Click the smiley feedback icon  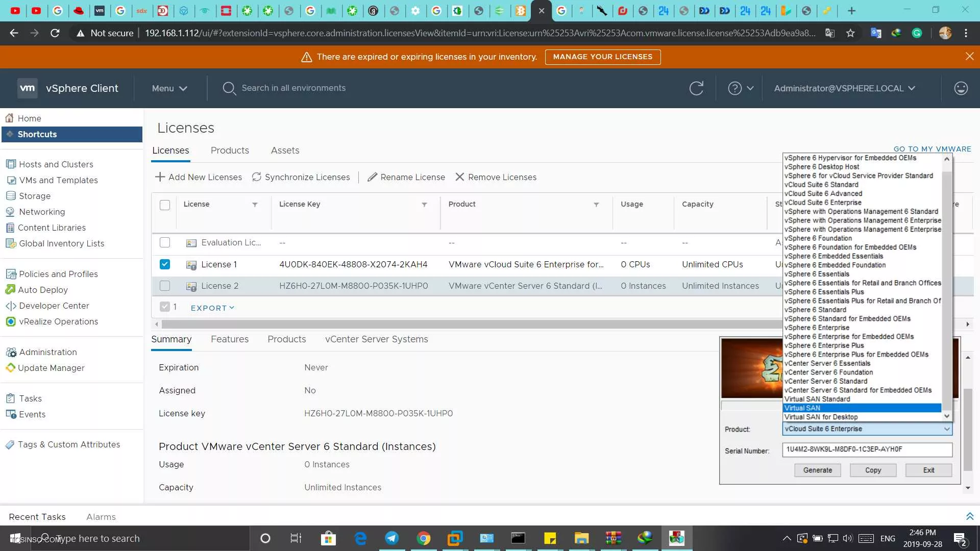click(x=961, y=88)
